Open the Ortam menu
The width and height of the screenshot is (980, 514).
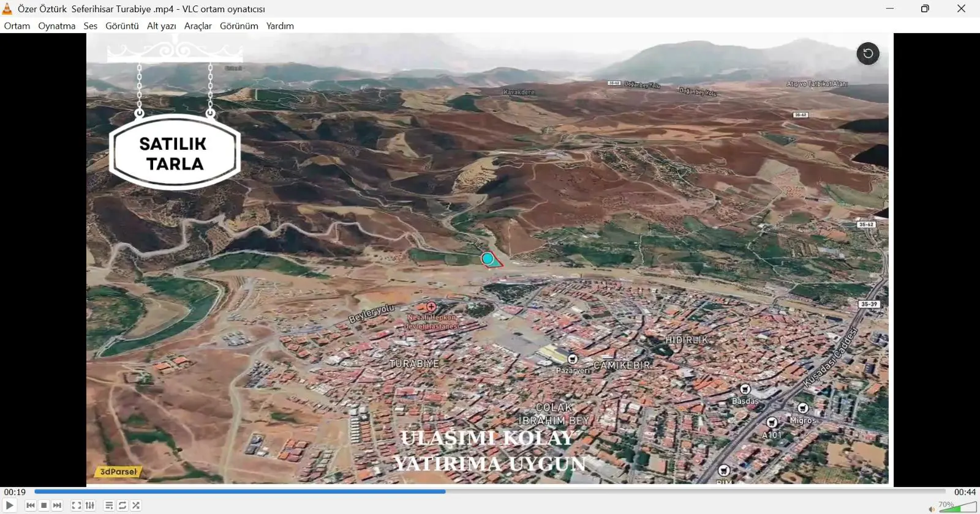[x=17, y=26]
